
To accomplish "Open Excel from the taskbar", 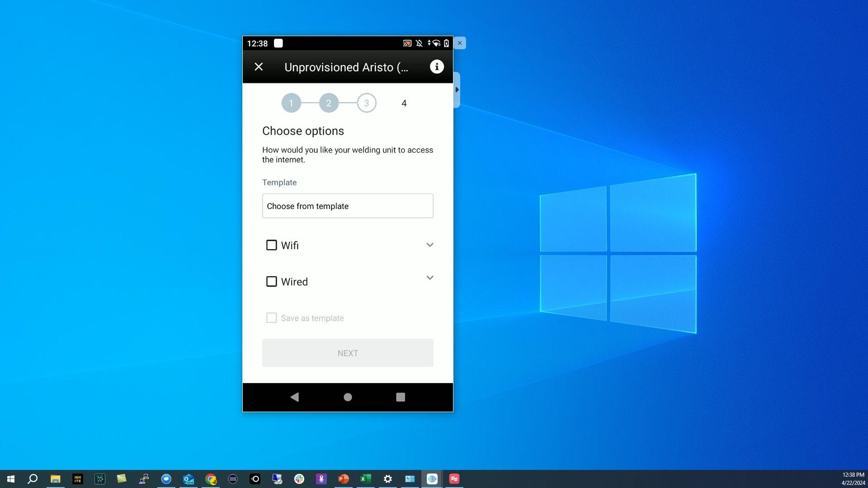I will pyautogui.click(x=366, y=479).
